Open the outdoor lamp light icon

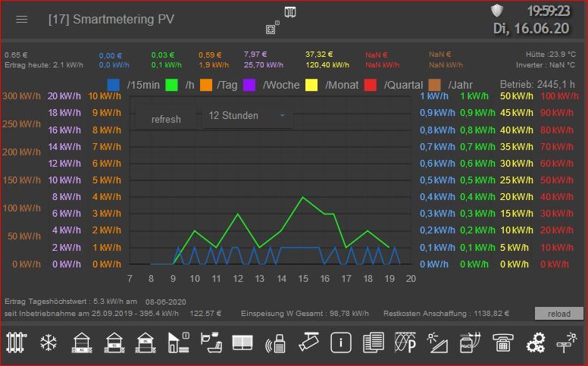pyautogui.click(x=567, y=342)
